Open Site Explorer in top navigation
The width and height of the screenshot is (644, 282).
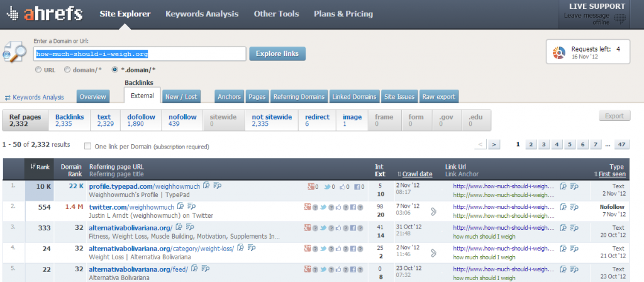(125, 14)
